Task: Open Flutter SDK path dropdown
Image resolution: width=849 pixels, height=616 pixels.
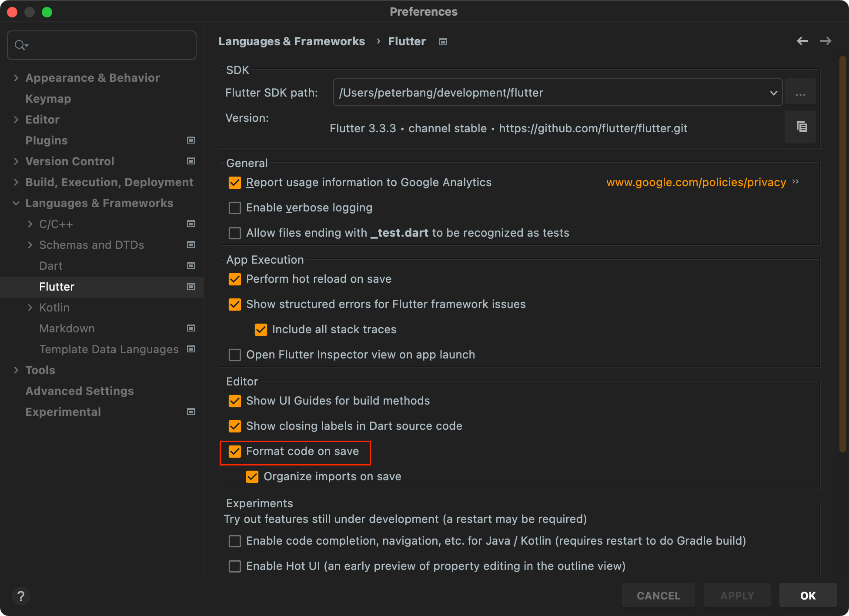Action: pyautogui.click(x=773, y=93)
